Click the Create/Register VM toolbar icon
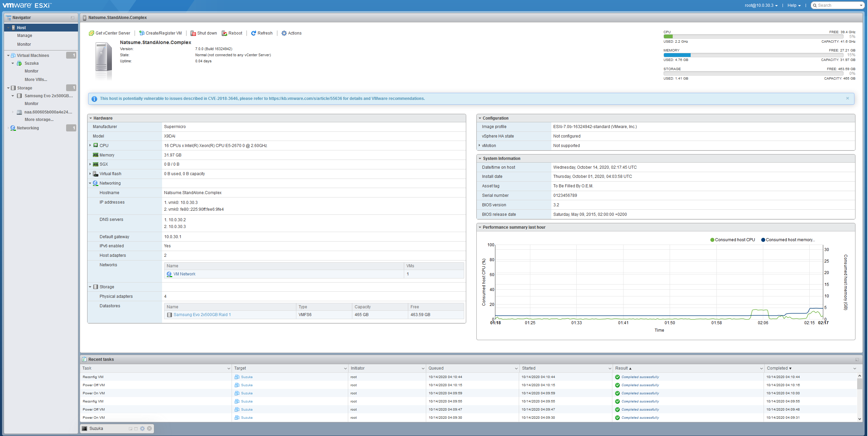The image size is (868, 436). [x=142, y=33]
